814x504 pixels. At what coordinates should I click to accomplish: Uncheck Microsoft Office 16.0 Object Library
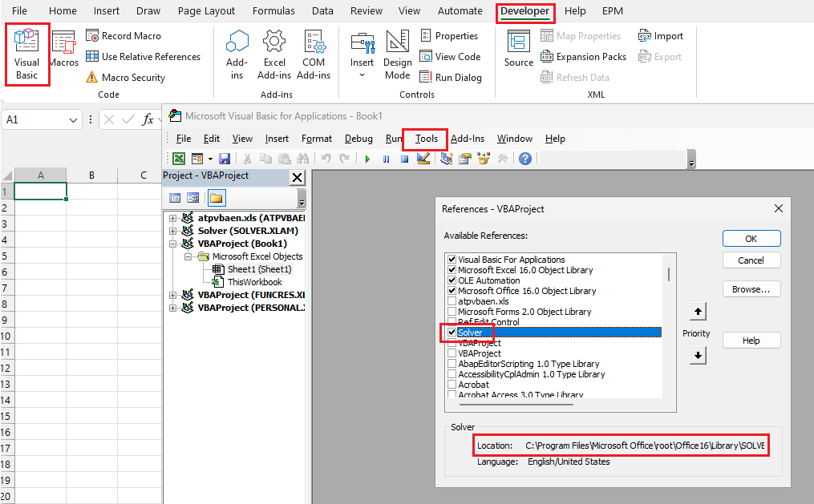point(452,290)
